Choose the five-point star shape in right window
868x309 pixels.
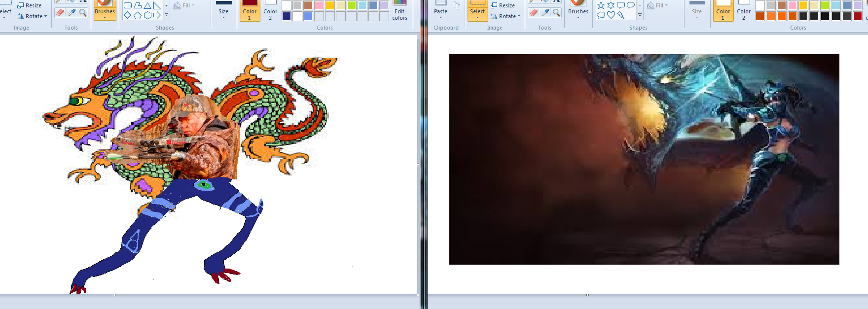tap(601, 5)
